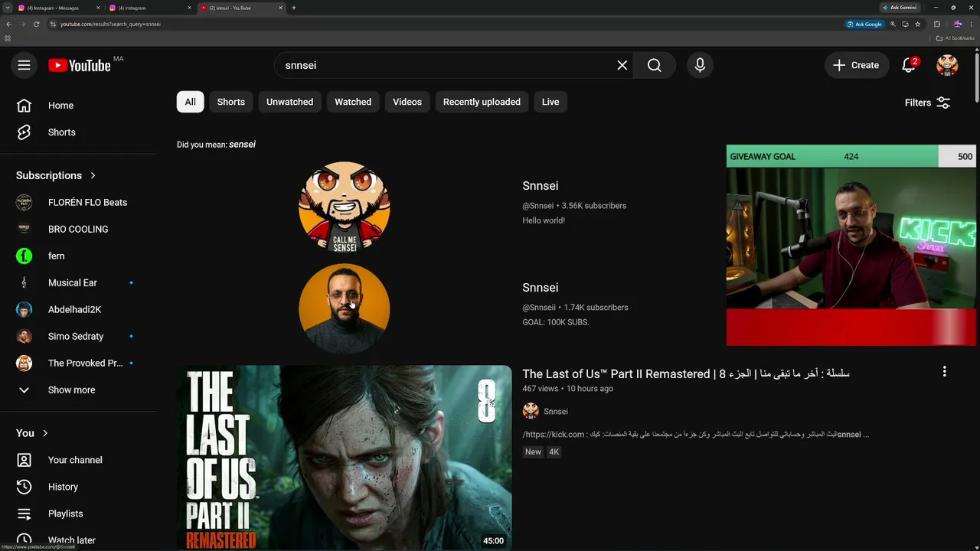The image size is (980, 551).
Task: Switch to the second Instagram tab
Action: click(x=149, y=8)
